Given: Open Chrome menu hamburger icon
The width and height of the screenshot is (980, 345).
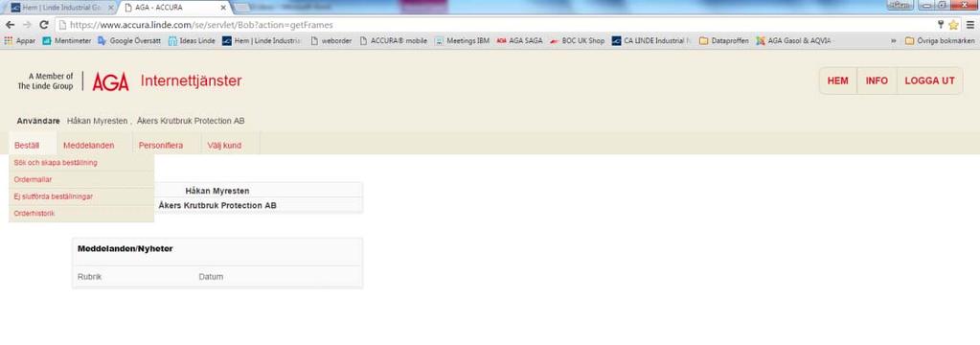Looking at the screenshot, I should click(x=969, y=25).
